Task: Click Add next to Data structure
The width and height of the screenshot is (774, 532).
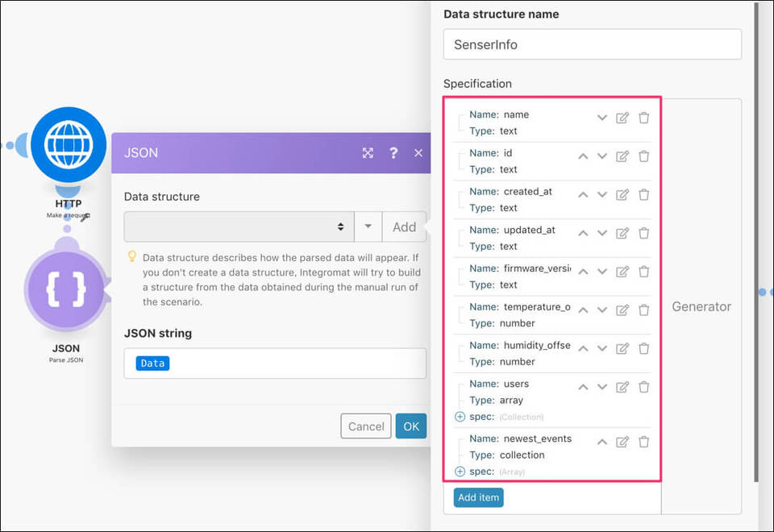Action: pos(404,227)
